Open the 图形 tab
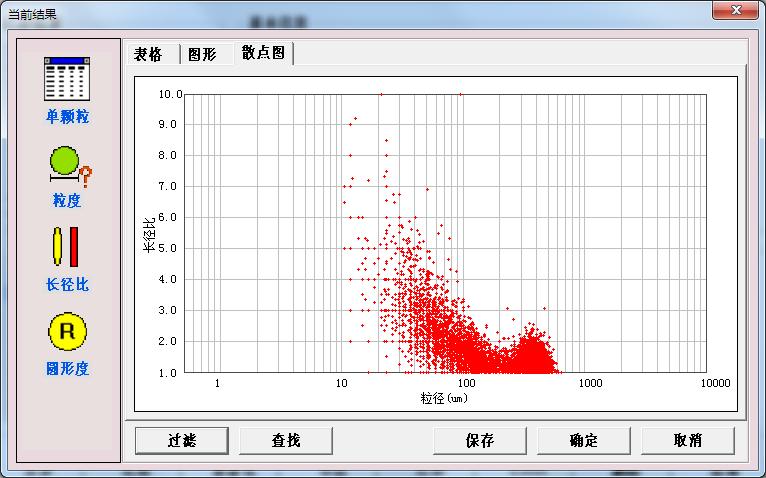Image resolution: width=766 pixels, height=478 pixels. point(203,54)
